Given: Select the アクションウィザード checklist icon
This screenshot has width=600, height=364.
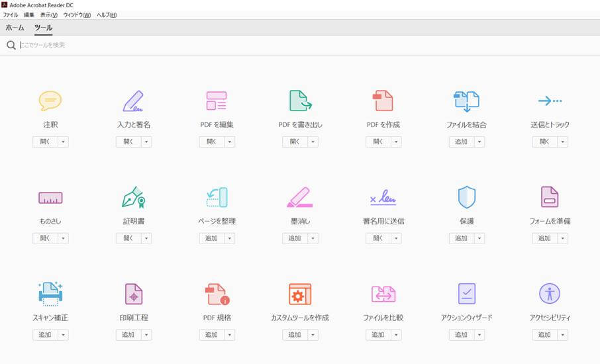Looking at the screenshot, I should coord(466,294).
